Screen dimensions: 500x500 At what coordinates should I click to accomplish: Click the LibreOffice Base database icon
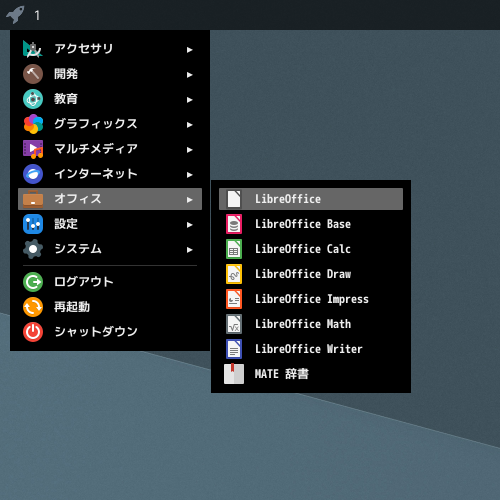click(234, 224)
